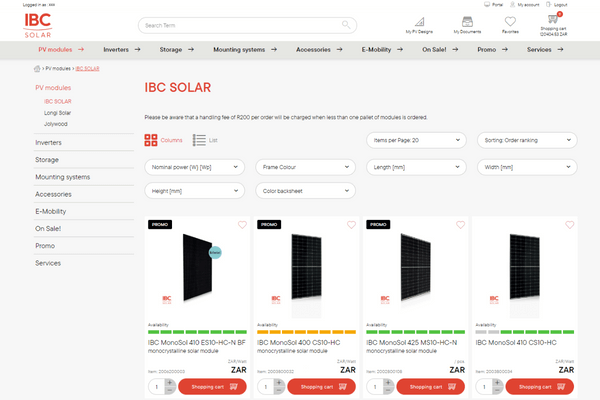Image resolution: width=600 pixels, height=400 pixels.
Task: Increase quantity for MonoSol 425 MS10-HC-N
Action: tap(388, 383)
